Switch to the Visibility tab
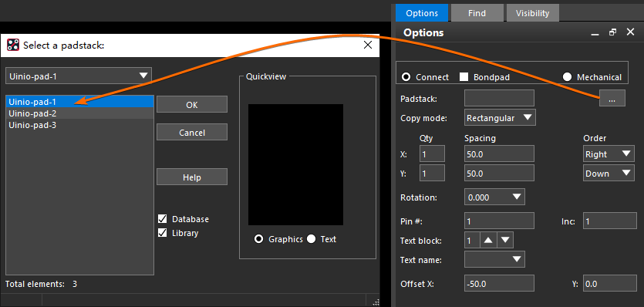Viewport: 644px width, 307px height. coord(532,13)
